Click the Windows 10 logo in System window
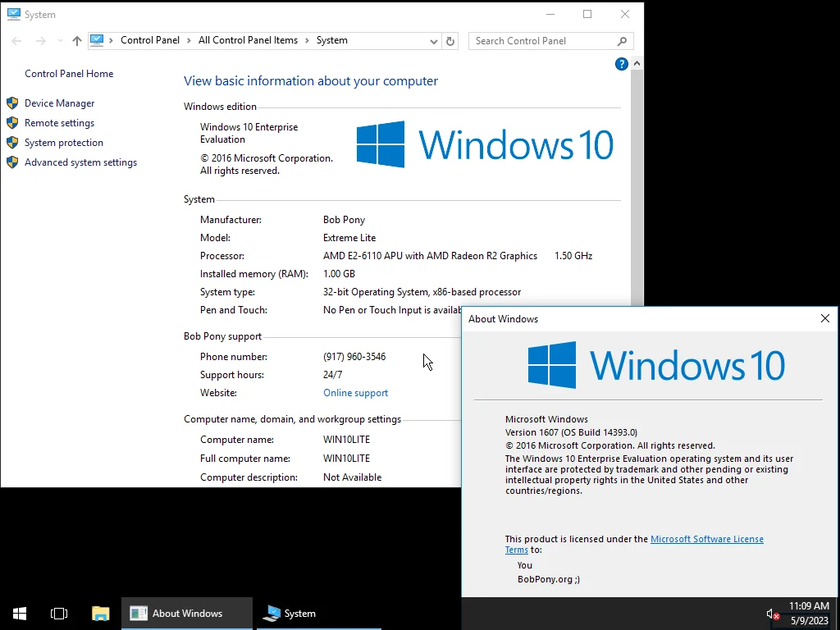The width and height of the screenshot is (840, 630). point(485,144)
